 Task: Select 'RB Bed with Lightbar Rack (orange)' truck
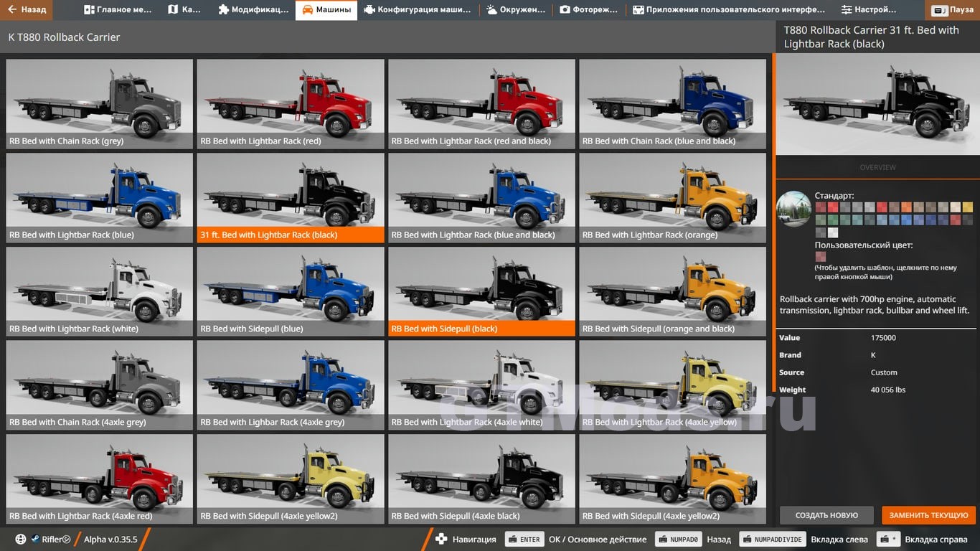tap(672, 197)
